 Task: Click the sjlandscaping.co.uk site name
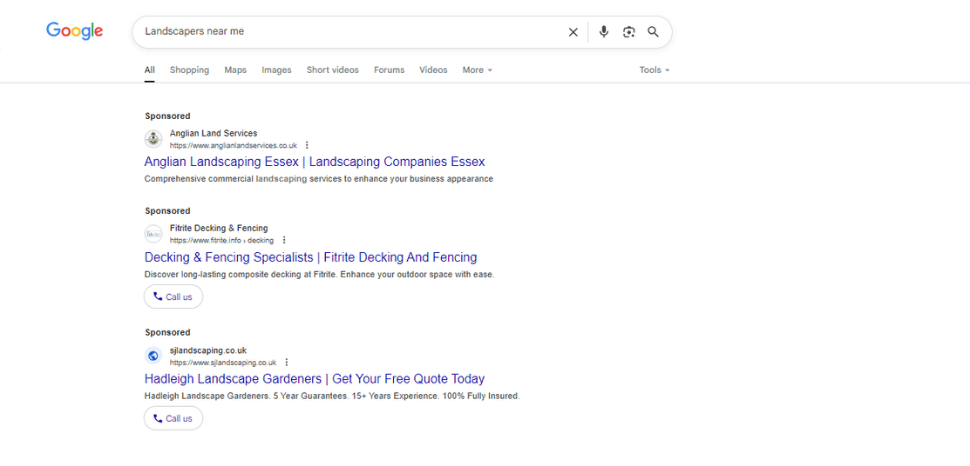click(x=208, y=350)
